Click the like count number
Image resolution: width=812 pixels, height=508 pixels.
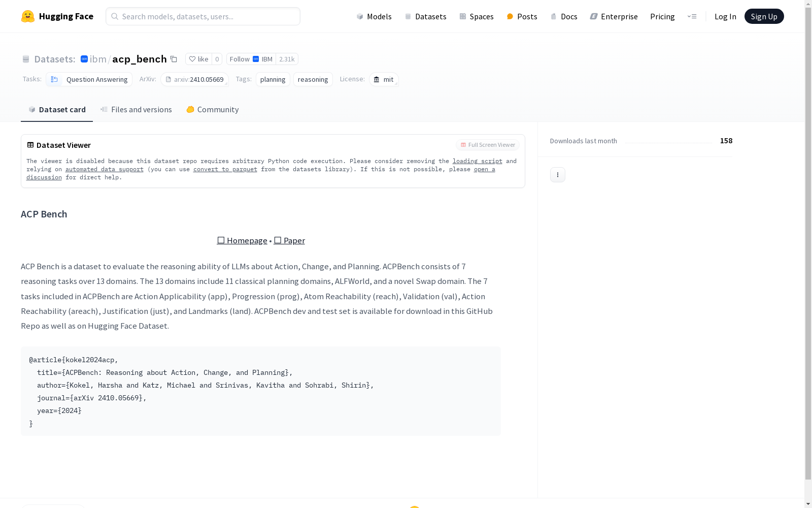click(x=217, y=59)
